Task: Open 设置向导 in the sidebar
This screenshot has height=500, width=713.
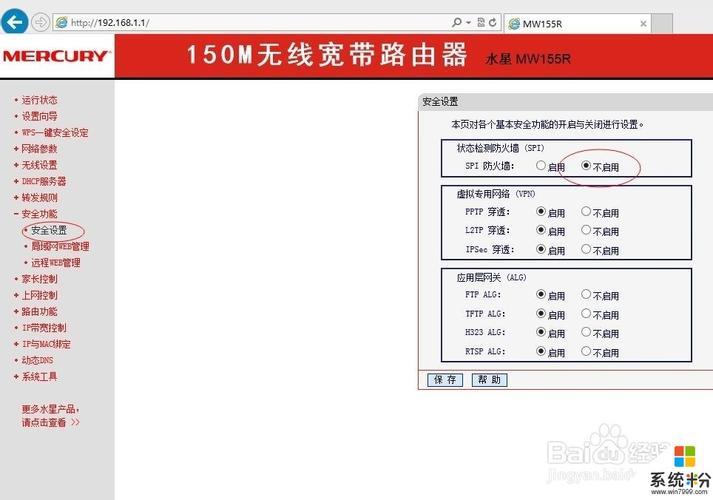Action: coord(39,116)
